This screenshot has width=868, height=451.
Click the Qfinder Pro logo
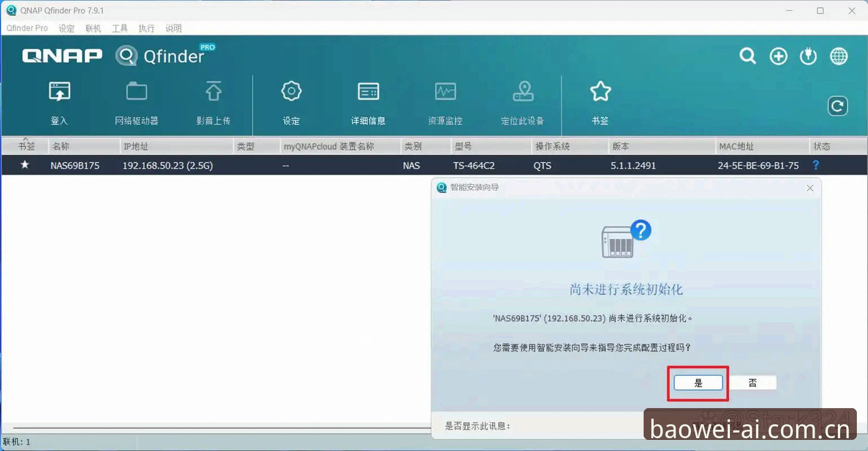click(165, 56)
